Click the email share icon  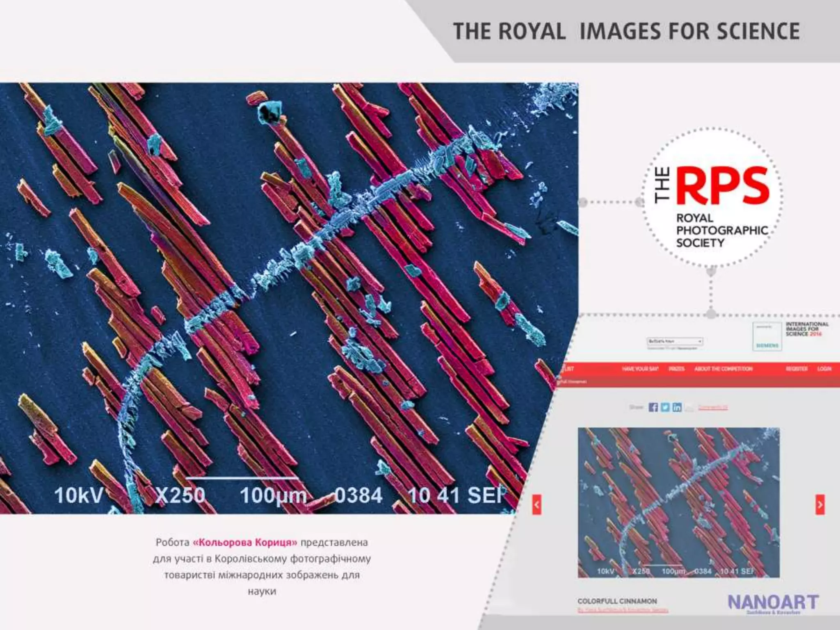click(689, 407)
